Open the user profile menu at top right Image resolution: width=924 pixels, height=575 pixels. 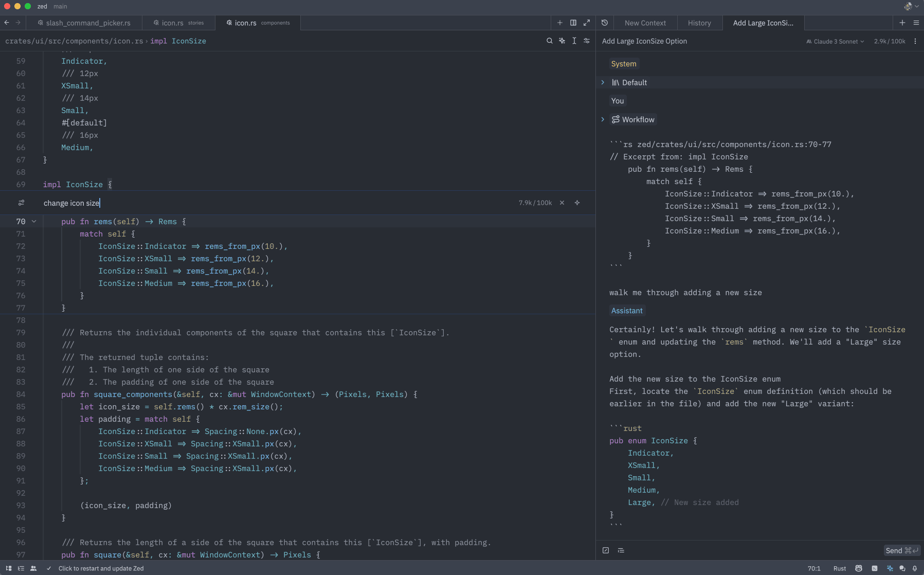[911, 6]
